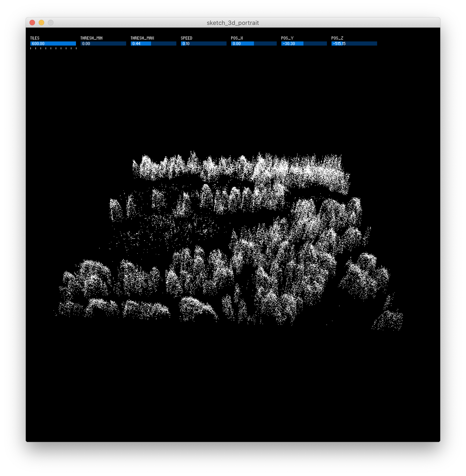Click the POS_Z label text
The image size is (466, 476).
pyautogui.click(x=337, y=38)
